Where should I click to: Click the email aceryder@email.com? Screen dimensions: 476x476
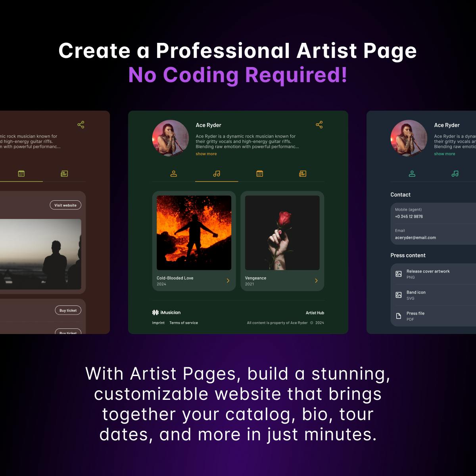pos(415,238)
